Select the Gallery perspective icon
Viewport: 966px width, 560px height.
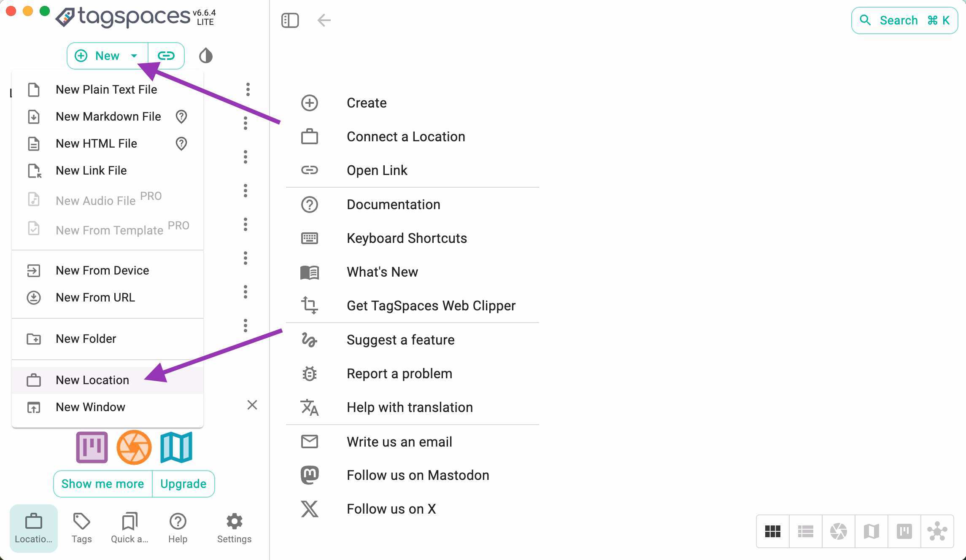coord(839,531)
